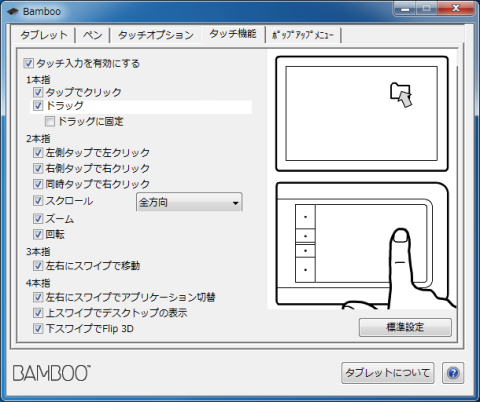
Task: Toggle the ドラッグ checkbox
Action: coord(38,106)
